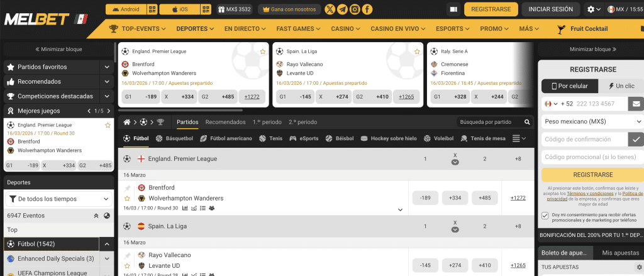Collapse the Fútbol (1542) category

pos(107,245)
